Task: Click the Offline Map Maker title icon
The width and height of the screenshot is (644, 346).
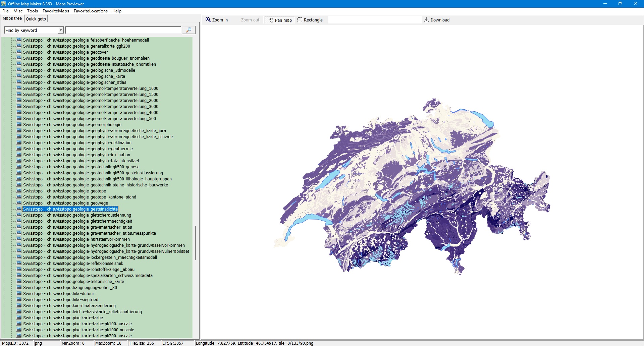Action: [4, 4]
